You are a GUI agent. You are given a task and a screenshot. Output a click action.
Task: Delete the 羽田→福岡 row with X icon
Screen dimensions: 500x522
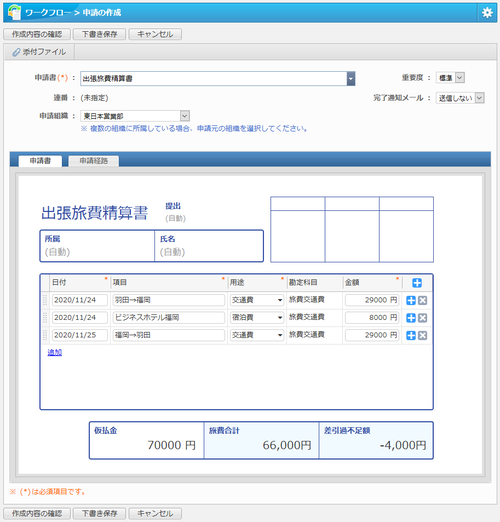(x=422, y=300)
